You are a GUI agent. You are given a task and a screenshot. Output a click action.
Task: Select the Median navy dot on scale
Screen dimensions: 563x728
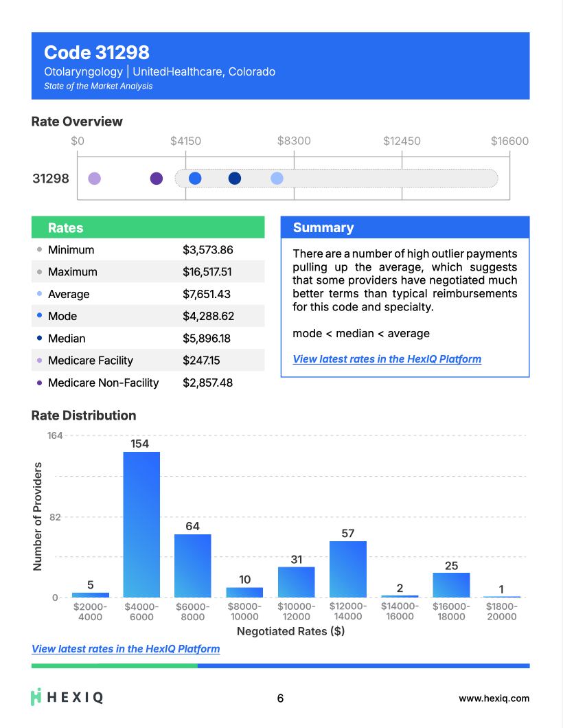click(x=235, y=179)
